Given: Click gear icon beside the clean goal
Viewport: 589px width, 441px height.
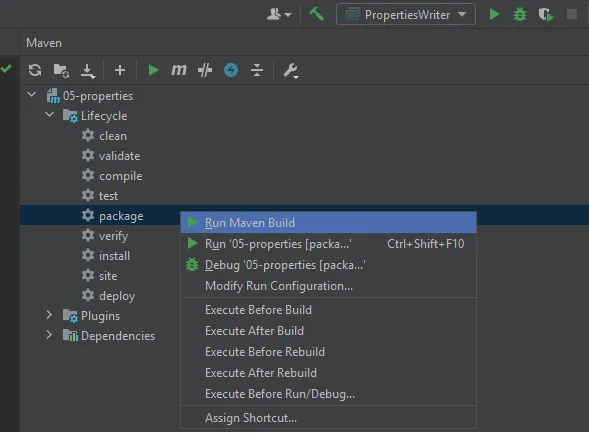Looking at the screenshot, I should click(88, 135).
